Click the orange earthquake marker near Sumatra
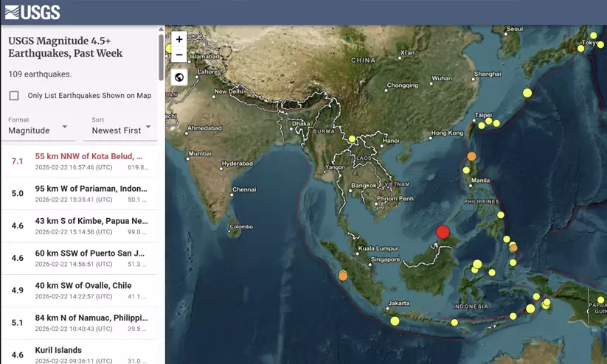 click(343, 276)
